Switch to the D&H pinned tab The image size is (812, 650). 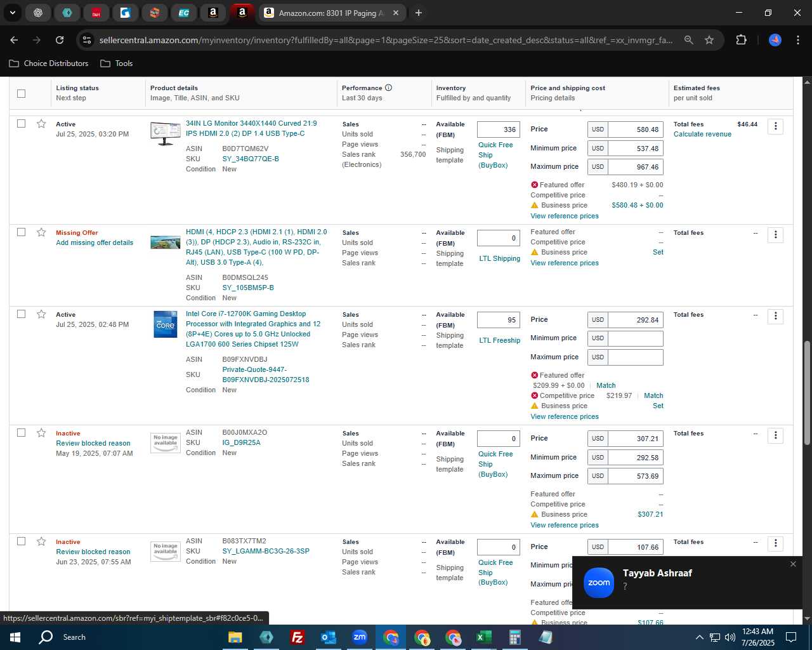[96, 13]
